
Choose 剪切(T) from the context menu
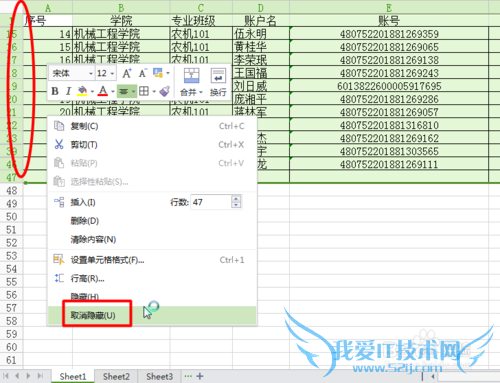[152, 145]
